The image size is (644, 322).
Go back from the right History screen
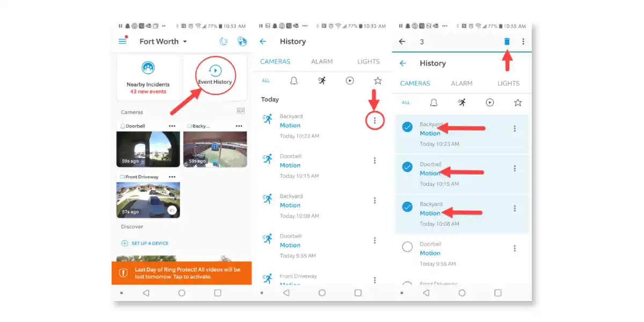coord(403,63)
